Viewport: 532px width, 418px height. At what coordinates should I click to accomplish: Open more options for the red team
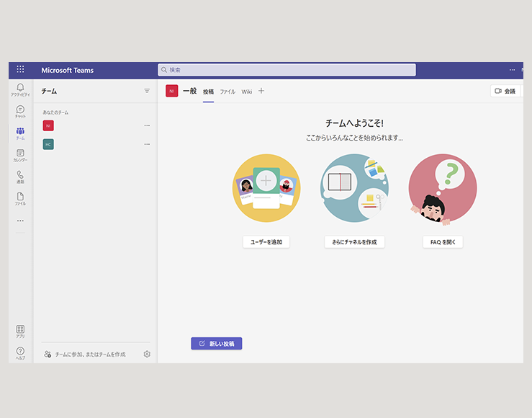tap(147, 125)
